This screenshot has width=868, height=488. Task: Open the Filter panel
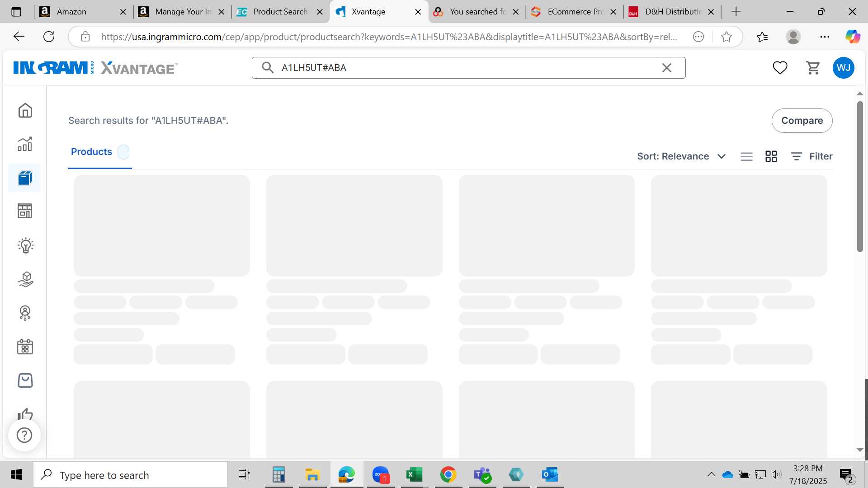click(x=811, y=156)
